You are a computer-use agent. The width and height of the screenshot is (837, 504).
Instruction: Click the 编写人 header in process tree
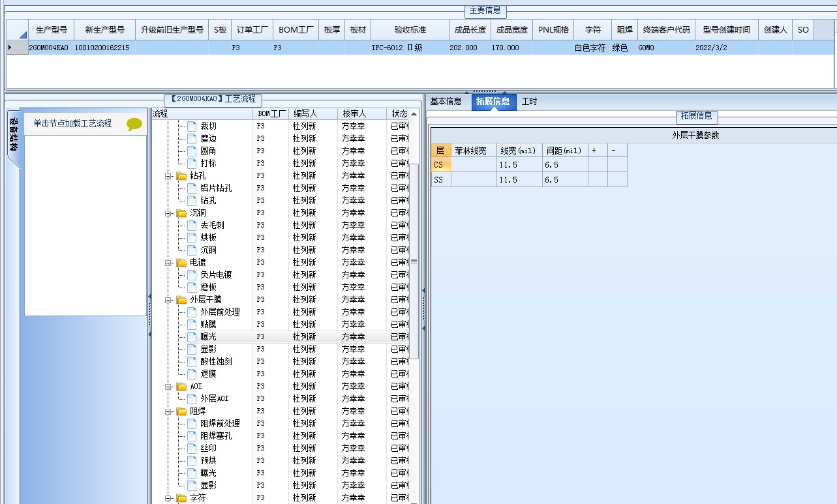coord(312,114)
